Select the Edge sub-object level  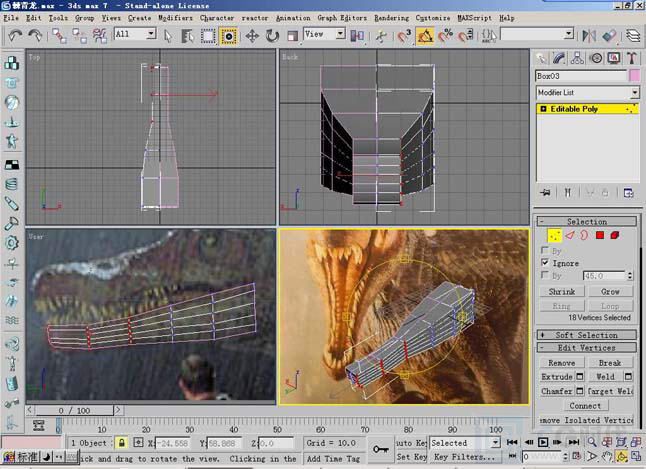[570, 235]
